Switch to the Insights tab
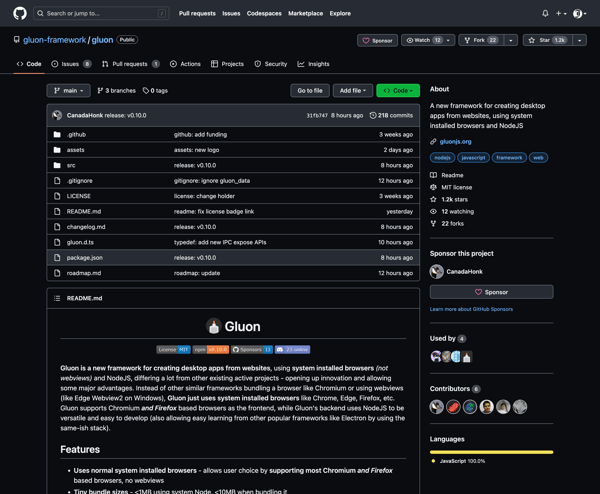Image resolution: width=600 pixels, height=494 pixels. [x=313, y=64]
